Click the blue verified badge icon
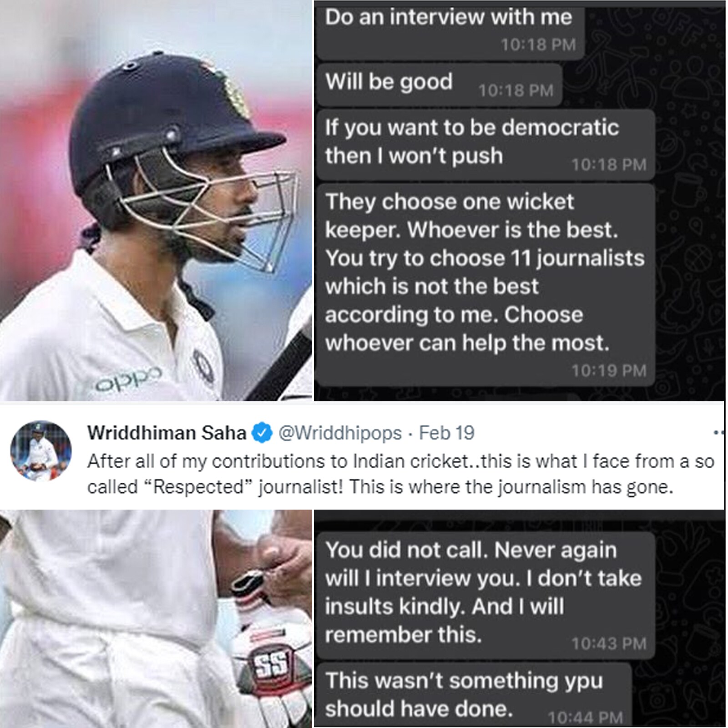The width and height of the screenshot is (728, 728). click(x=262, y=433)
